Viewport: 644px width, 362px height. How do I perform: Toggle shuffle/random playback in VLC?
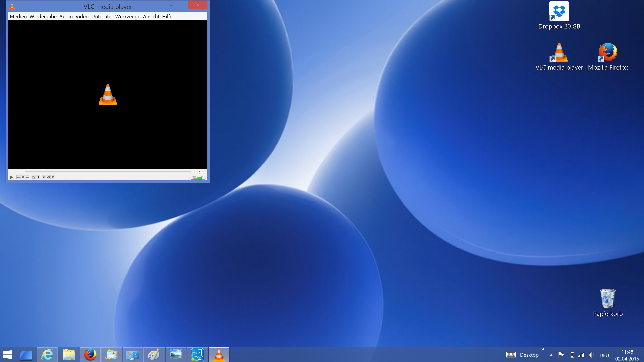point(53,177)
